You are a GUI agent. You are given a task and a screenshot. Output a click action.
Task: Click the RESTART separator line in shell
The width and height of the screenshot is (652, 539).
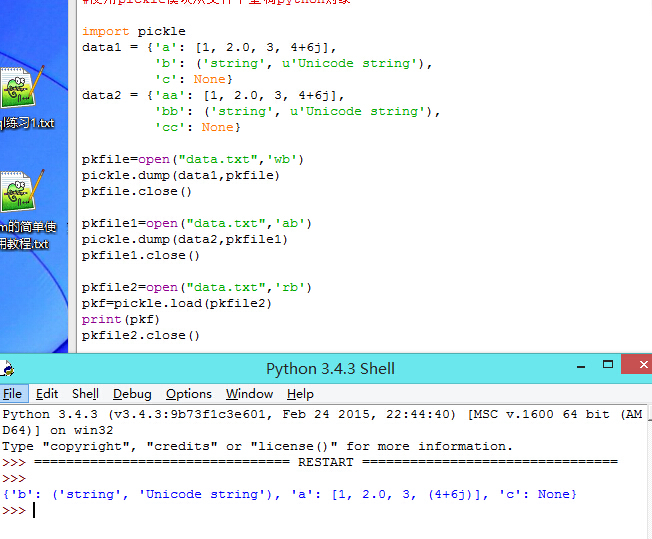click(325, 463)
